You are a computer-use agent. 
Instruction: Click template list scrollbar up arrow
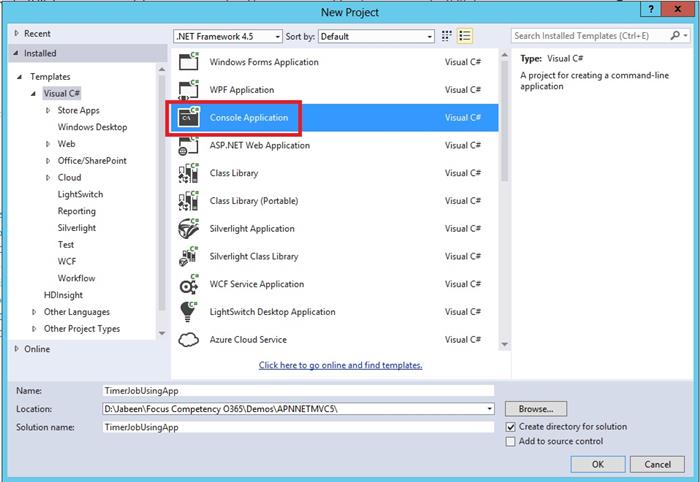504,55
